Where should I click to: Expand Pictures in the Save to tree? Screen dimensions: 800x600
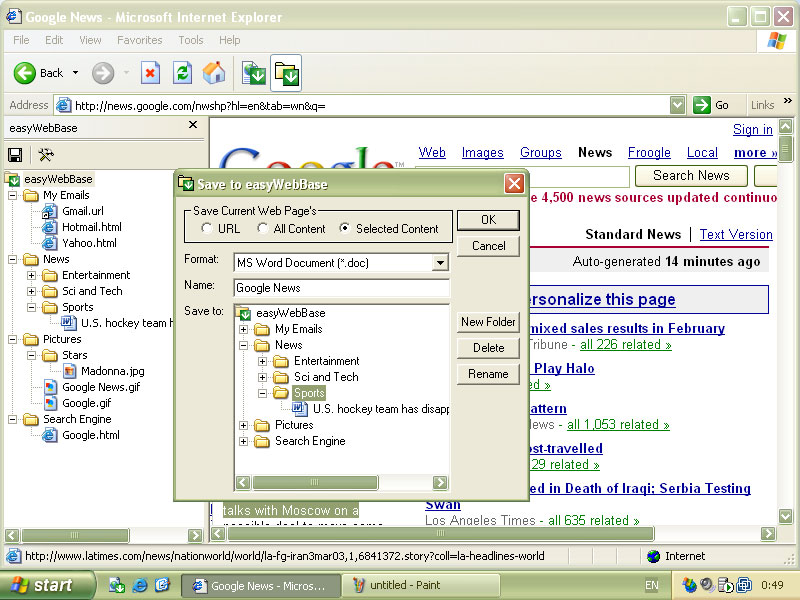point(243,426)
